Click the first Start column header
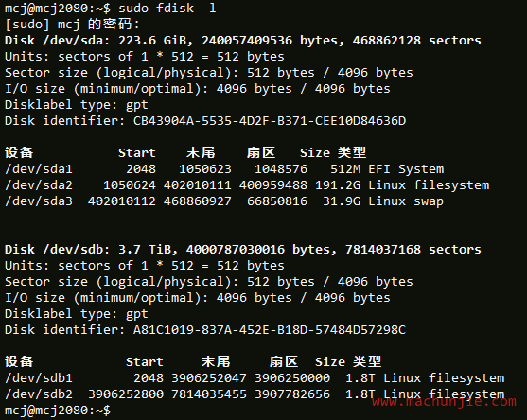 pyautogui.click(x=137, y=153)
